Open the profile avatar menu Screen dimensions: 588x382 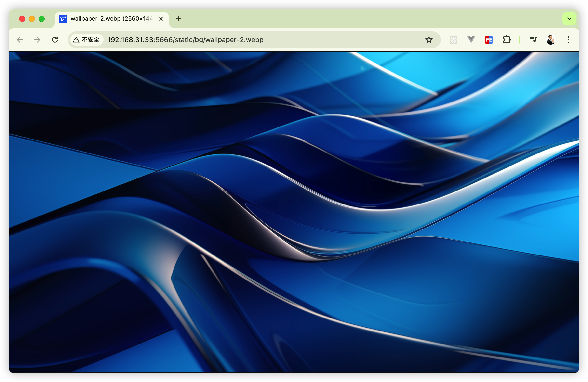pyautogui.click(x=550, y=40)
